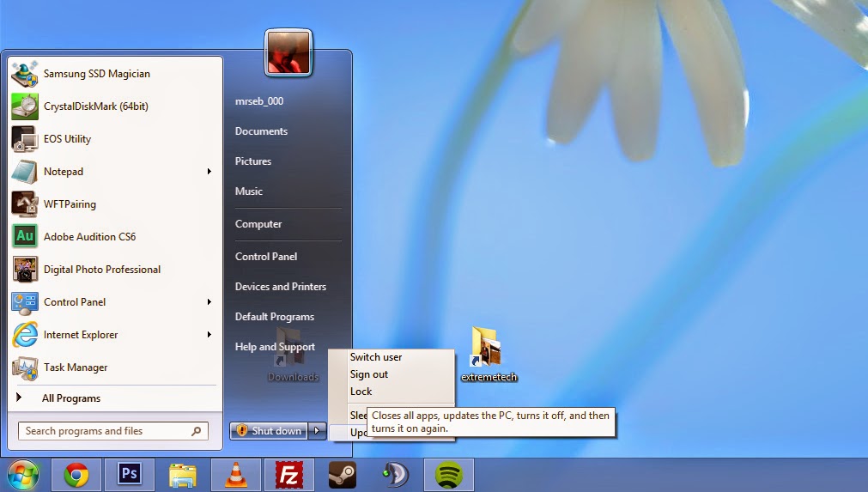Open Music from the Start menu

coord(249,191)
